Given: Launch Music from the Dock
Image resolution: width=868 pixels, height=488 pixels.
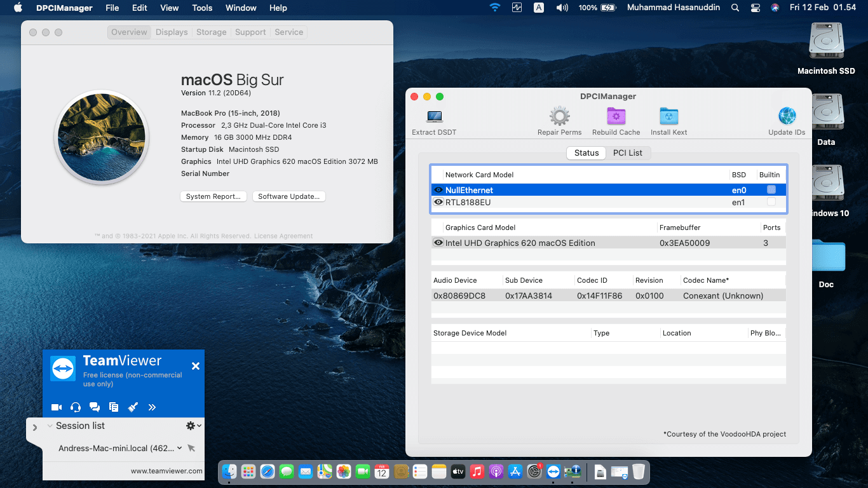Looking at the screenshot, I should click(477, 471).
